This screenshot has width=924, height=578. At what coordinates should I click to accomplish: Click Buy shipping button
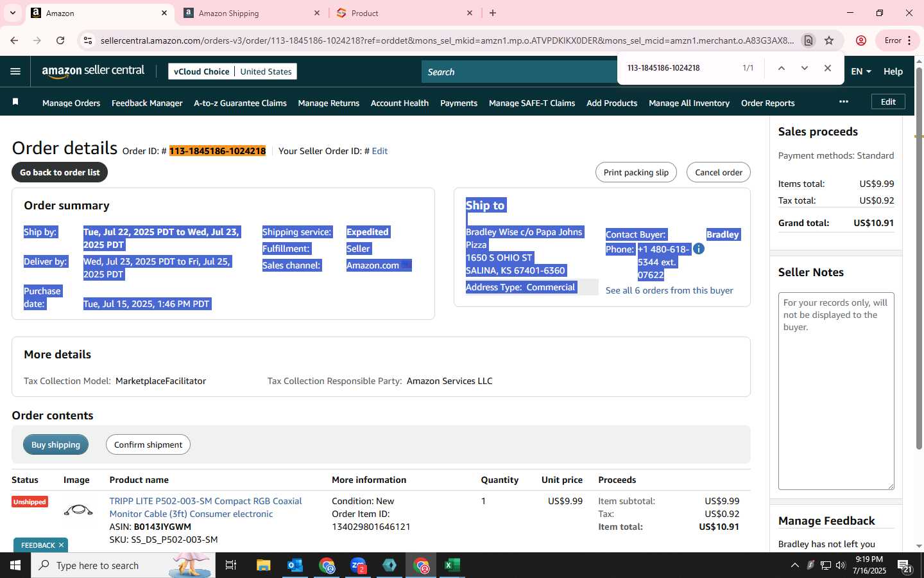pos(56,444)
